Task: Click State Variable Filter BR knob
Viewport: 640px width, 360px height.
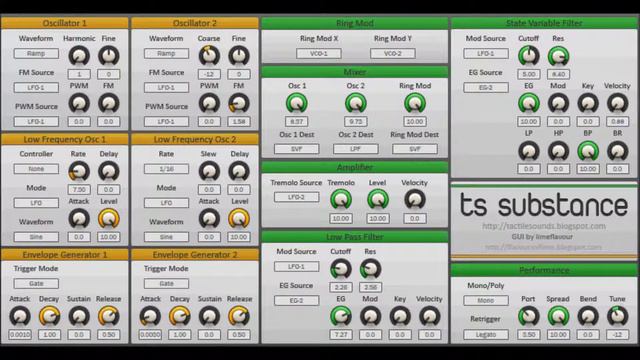Action: (618, 151)
